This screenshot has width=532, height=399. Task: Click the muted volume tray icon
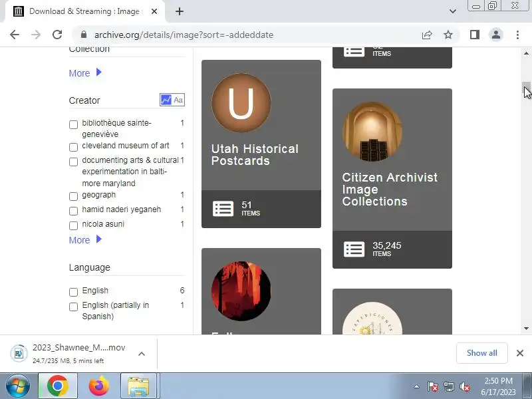point(464,386)
